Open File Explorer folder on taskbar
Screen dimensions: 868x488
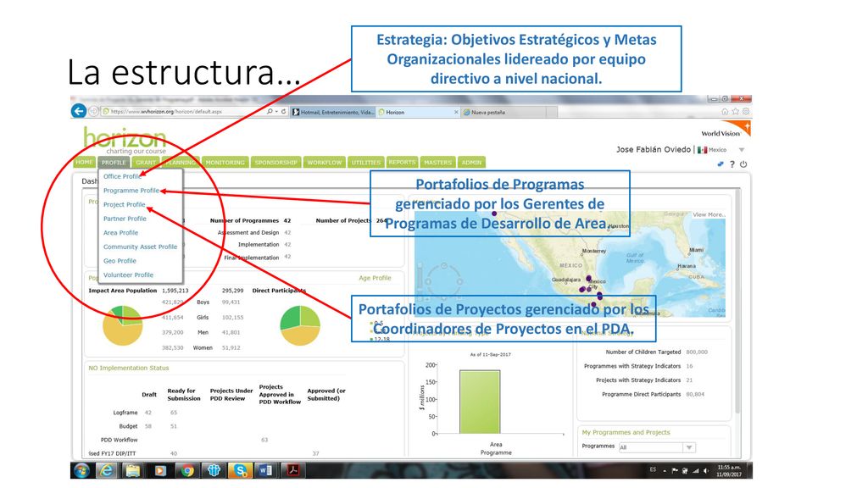pos(133,471)
